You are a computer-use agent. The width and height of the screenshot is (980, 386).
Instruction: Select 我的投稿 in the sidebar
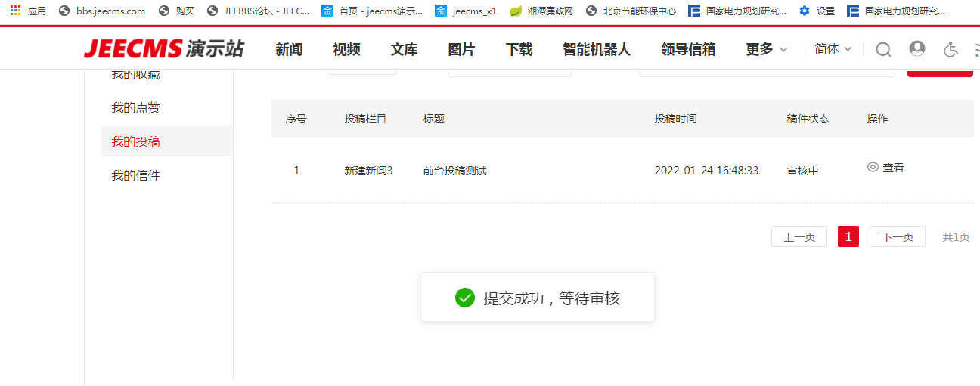point(166,141)
